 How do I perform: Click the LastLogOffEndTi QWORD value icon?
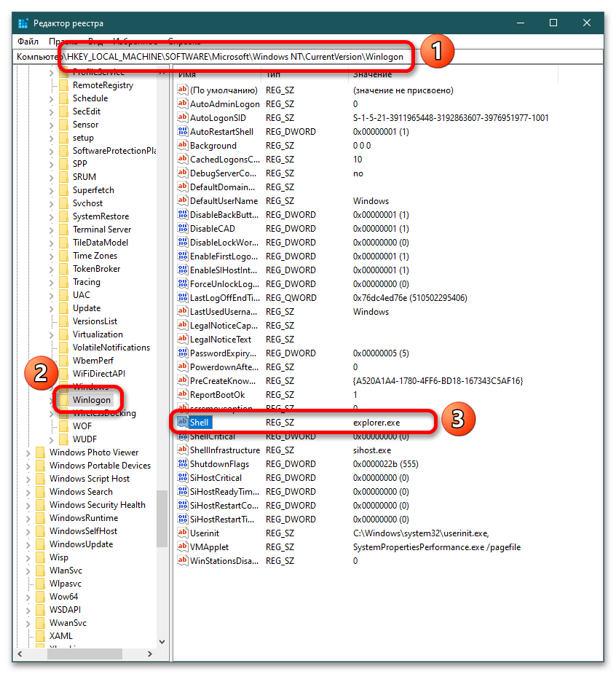(x=183, y=297)
